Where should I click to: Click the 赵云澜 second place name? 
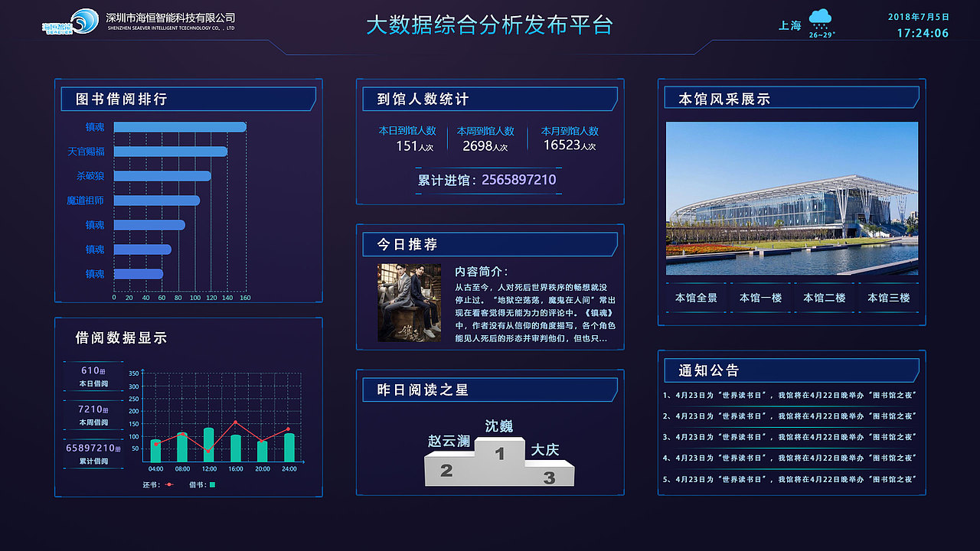click(449, 442)
